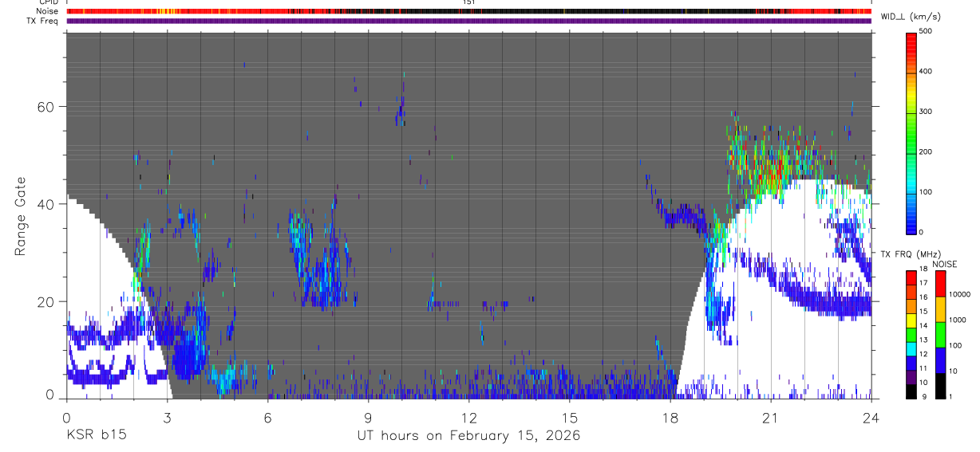The width and height of the screenshot is (980, 452).
Task: Click the purple TX frequency strip
Action: tap(468, 21)
